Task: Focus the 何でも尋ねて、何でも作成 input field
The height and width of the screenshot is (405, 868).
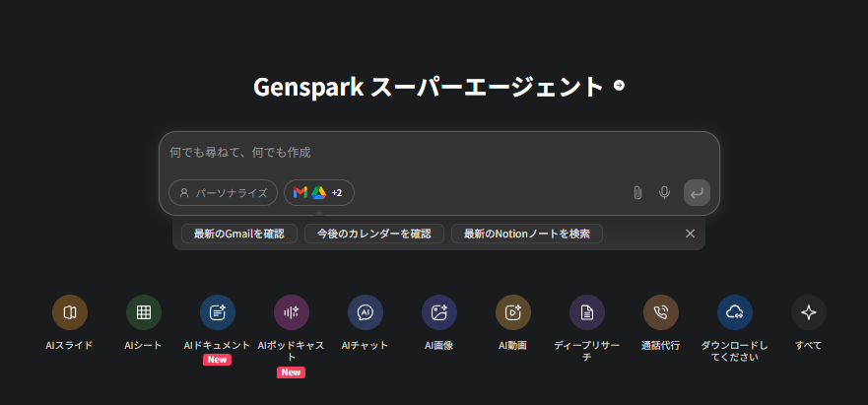Action: (x=439, y=153)
